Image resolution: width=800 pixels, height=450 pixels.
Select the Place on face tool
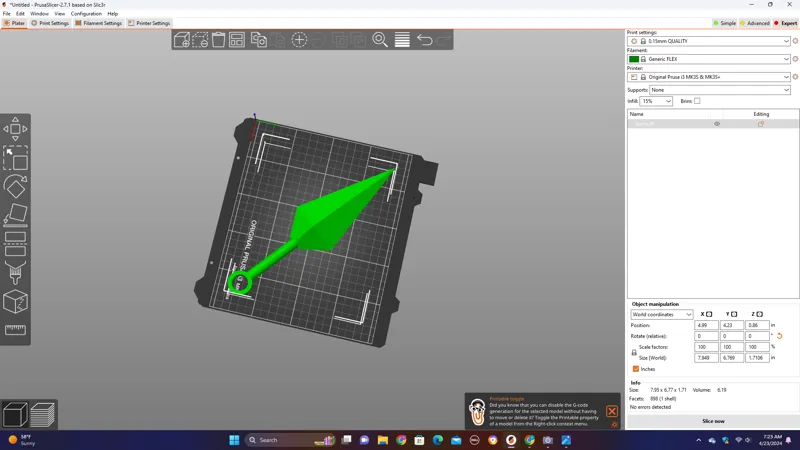click(15, 214)
